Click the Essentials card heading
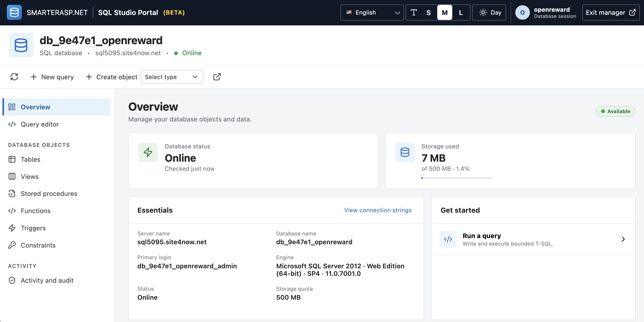Screen dimensions: 644x322 point(155,210)
